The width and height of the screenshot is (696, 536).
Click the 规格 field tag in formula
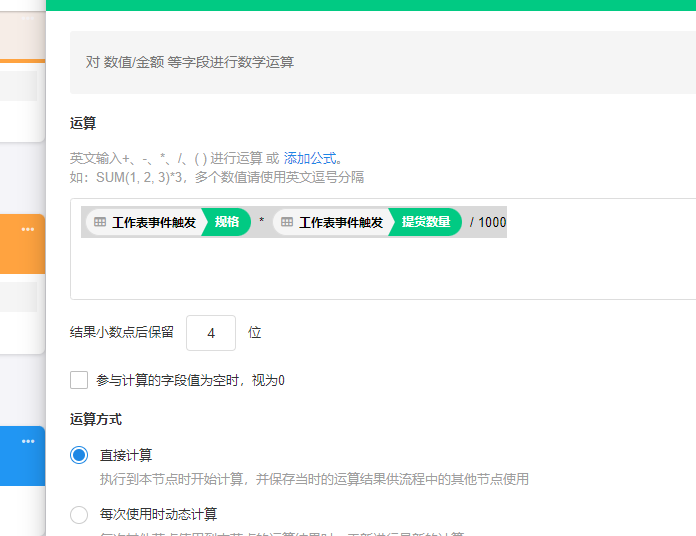(227, 222)
